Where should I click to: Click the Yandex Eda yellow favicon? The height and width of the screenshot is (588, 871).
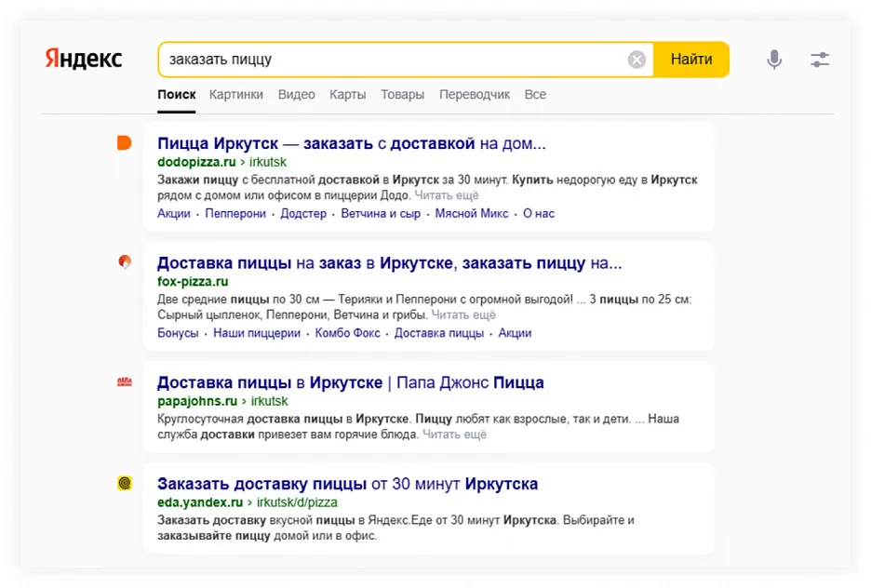click(x=125, y=483)
